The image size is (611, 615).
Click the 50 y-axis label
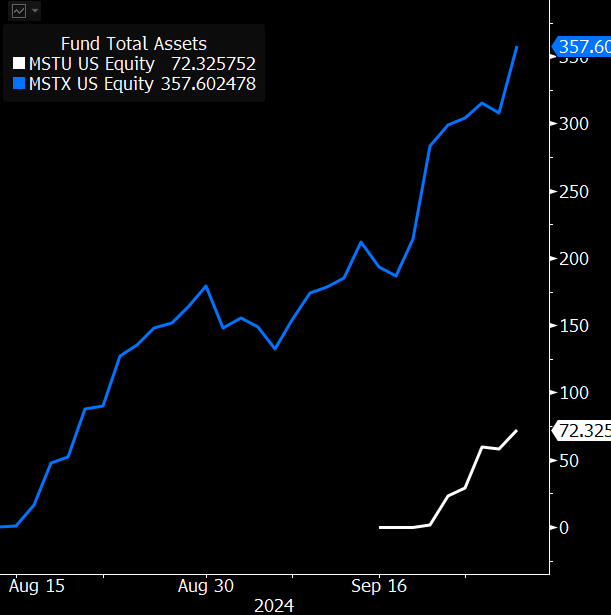tap(569, 461)
